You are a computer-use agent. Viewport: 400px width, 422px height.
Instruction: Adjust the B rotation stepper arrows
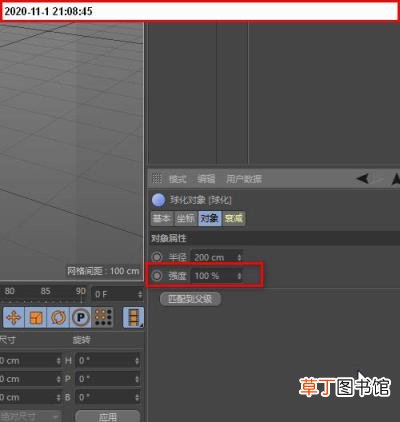coord(137,397)
